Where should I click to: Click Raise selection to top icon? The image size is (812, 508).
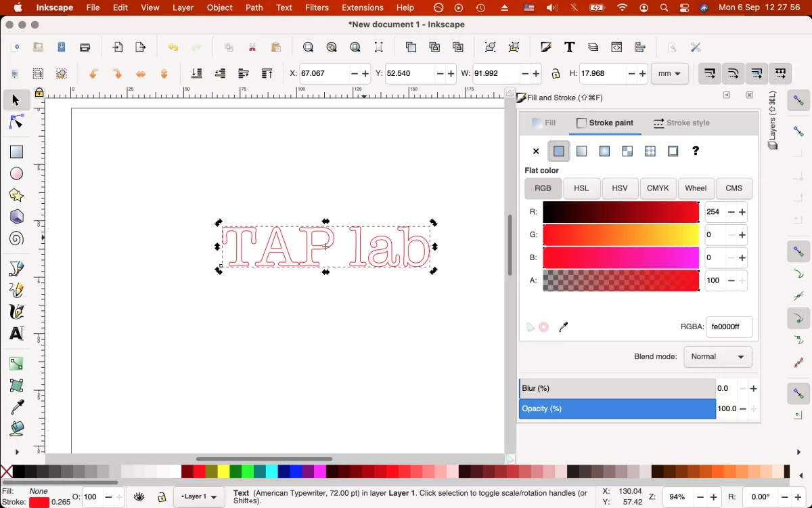point(267,73)
